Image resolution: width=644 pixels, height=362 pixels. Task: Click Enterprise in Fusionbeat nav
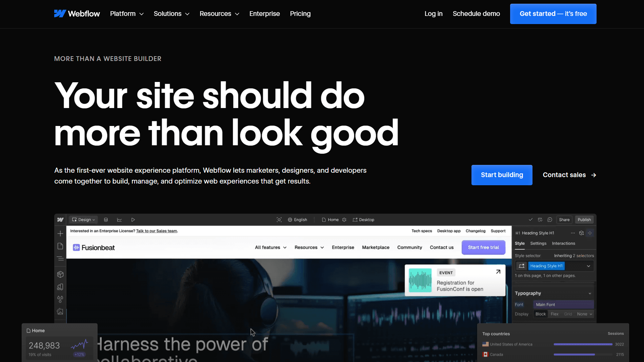343,248
